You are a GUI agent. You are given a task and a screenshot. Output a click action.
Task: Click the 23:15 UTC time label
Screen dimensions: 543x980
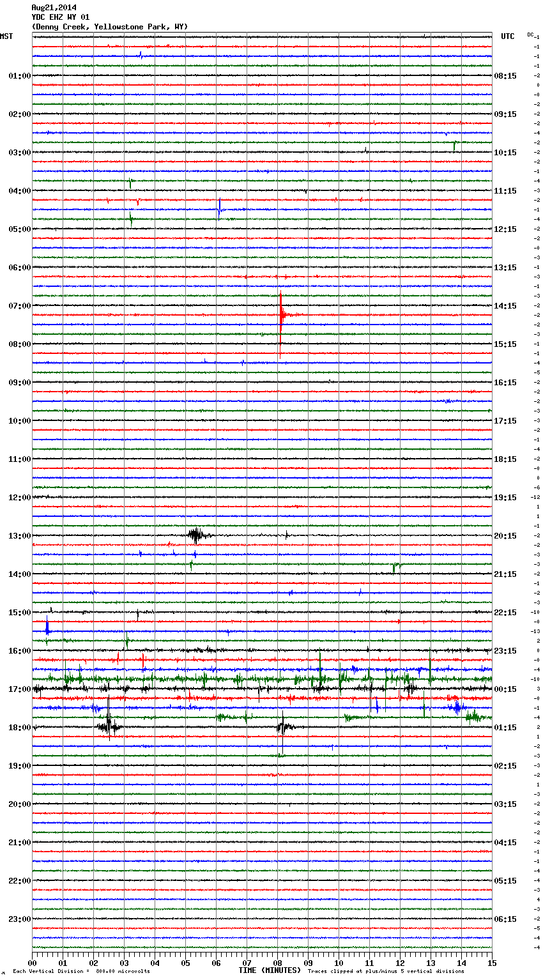(x=505, y=651)
